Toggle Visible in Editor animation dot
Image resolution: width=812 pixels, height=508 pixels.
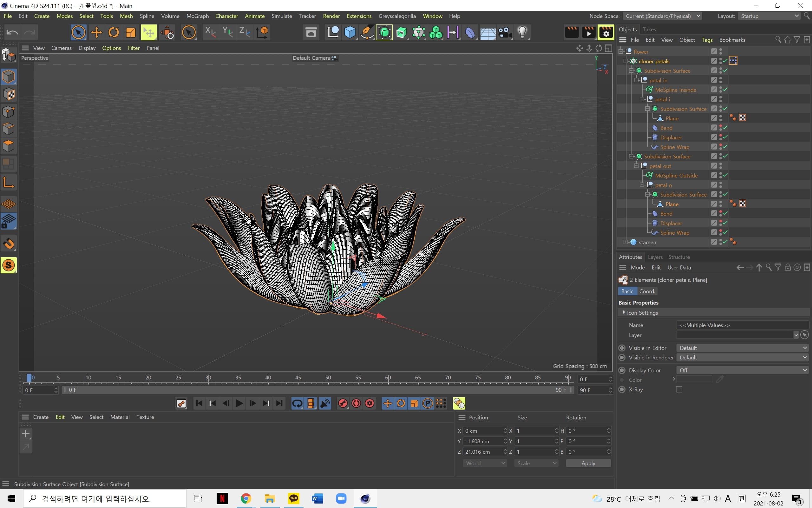[622, 348]
